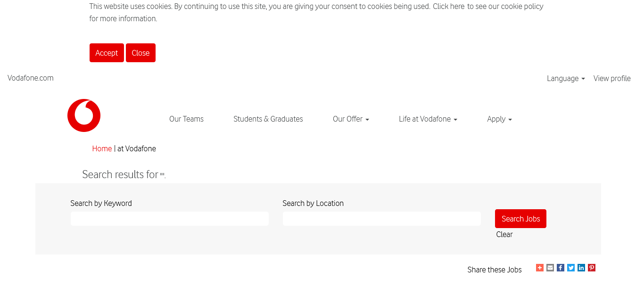Image resolution: width=644 pixels, height=303 pixels.
Task: Expand the Life at Vodafone menu
Action: [x=428, y=119]
